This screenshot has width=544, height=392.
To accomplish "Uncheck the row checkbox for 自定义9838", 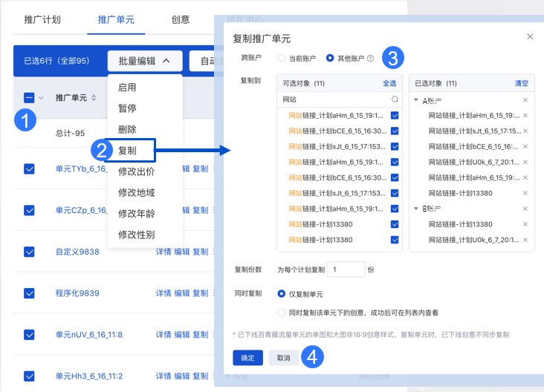I will (x=30, y=252).
